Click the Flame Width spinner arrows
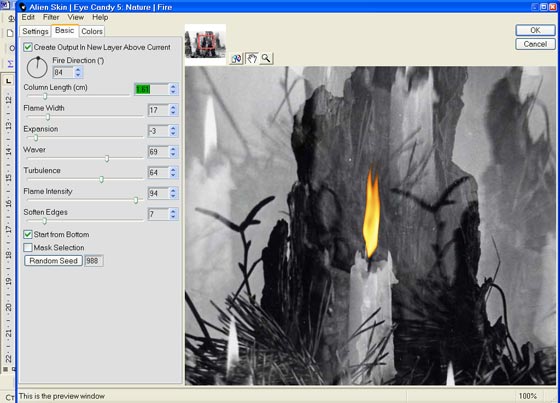560x403 pixels. [173, 110]
